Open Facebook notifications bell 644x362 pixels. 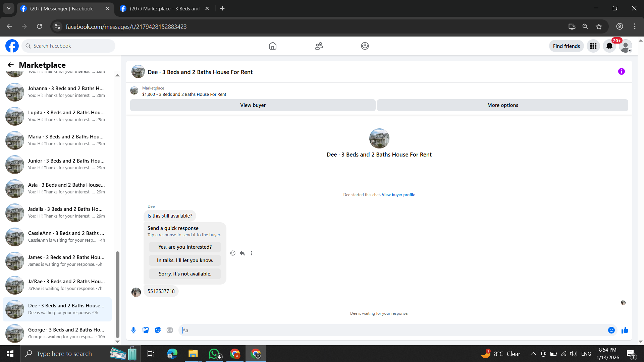(x=609, y=46)
